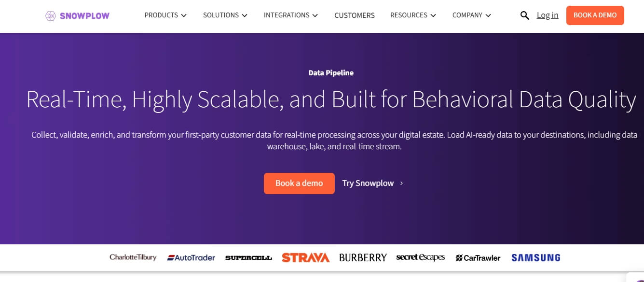Click the AutoTrader logo
The width and height of the screenshot is (644, 282).
pyautogui.click(x=192, y=257)
